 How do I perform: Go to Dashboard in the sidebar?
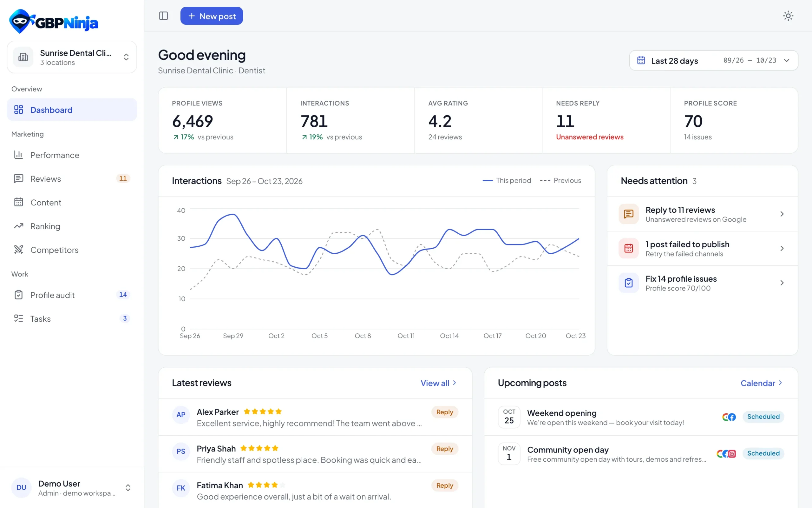click(72, 110)
